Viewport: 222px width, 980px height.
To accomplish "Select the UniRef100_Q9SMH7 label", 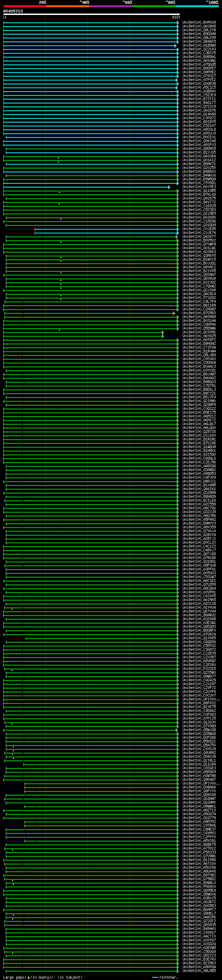I will pyautogui.click(x=199, y=275).
